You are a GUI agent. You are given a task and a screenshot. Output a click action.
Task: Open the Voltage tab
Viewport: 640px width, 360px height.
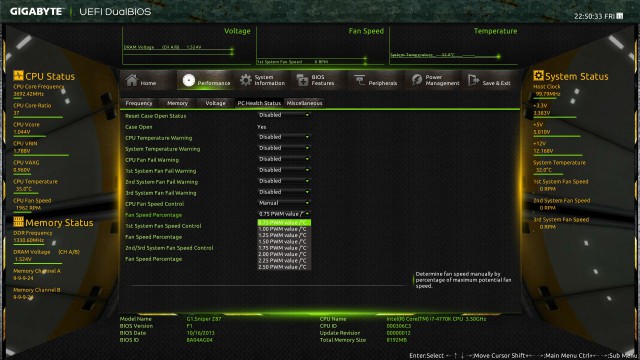click(215, 103)
